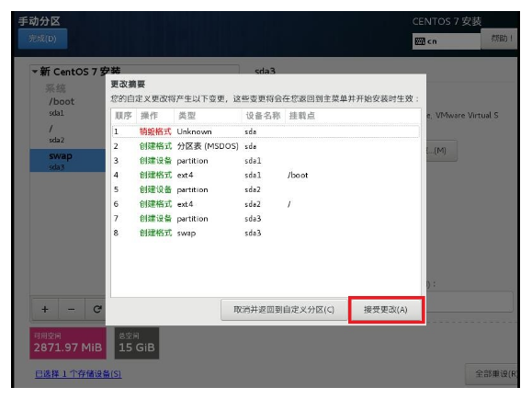Click the 设备名称 column header
This screenshot has height=399, width=532.
click(x=264, y=116)
